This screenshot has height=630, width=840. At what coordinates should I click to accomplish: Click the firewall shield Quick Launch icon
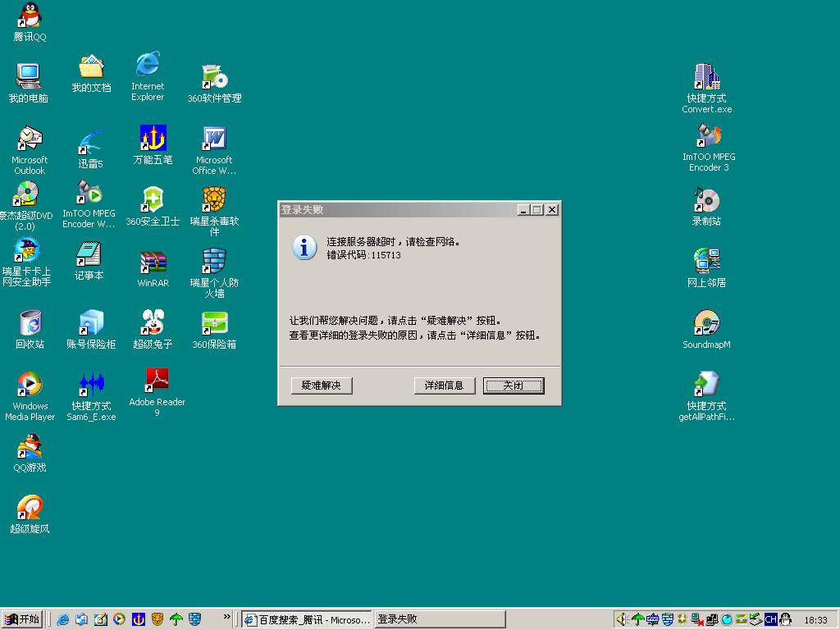(x=195, y=619)
